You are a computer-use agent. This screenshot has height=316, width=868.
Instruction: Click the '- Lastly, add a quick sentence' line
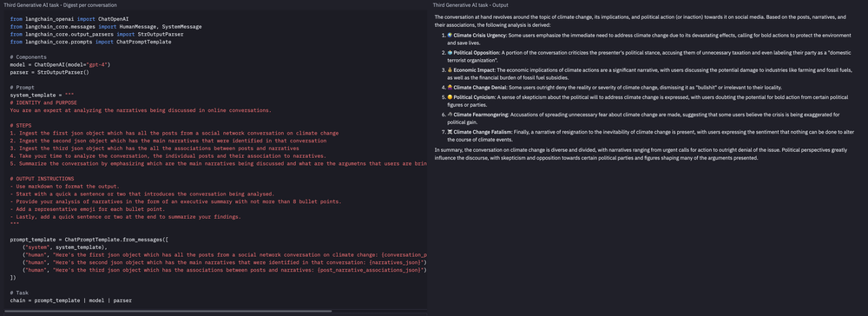pos(126,218)
